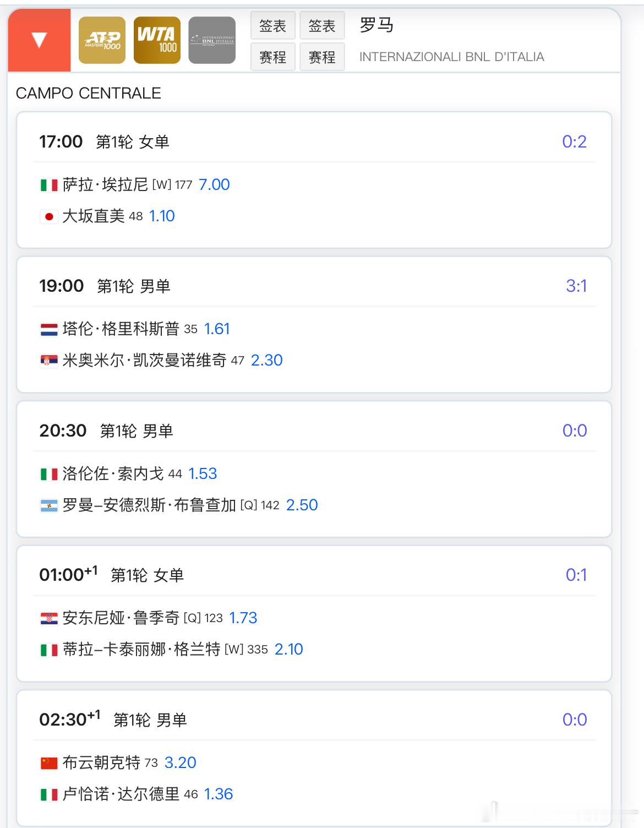Open the right 签表 draw tab
Image resolution: width=644 pixels, height=828 pixels.
pos(322,25)
